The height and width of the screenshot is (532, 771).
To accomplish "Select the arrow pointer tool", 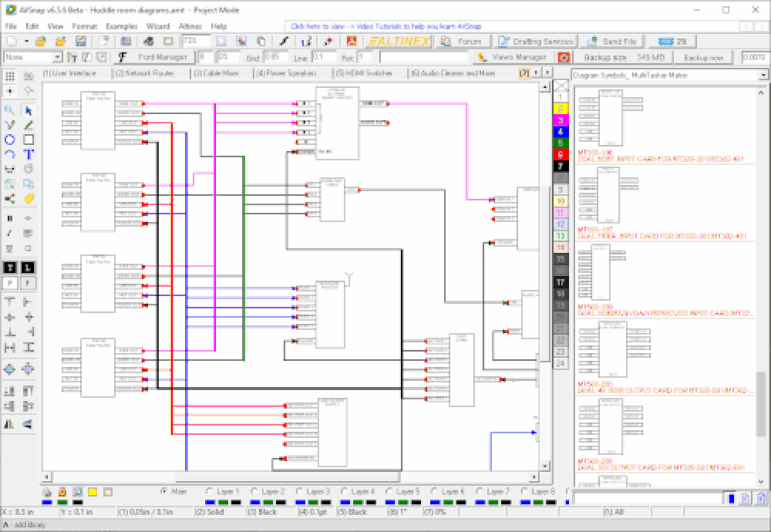I will pyautogui.click(x=29, y=110).
